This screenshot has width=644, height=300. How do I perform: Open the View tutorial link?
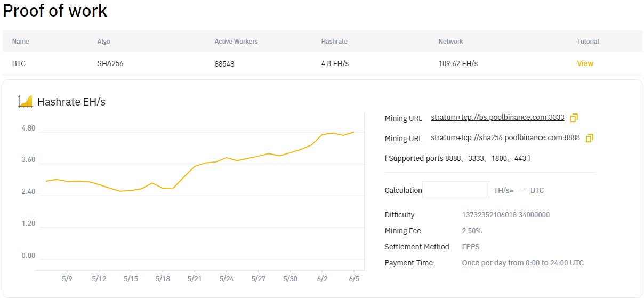pyautogui.click(x=585, y=63)
